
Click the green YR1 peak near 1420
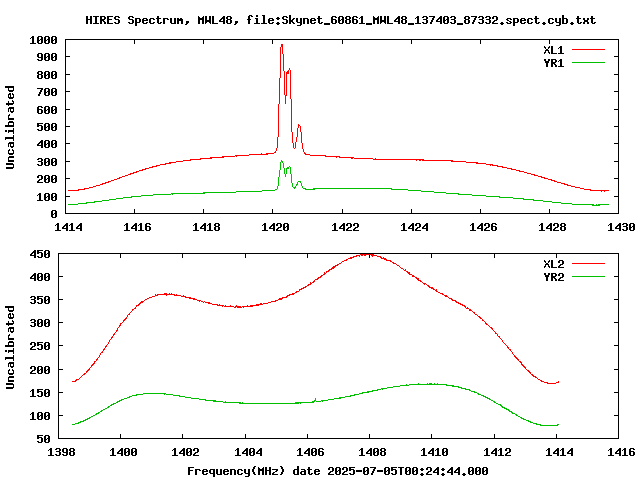(x=281, y=162)
